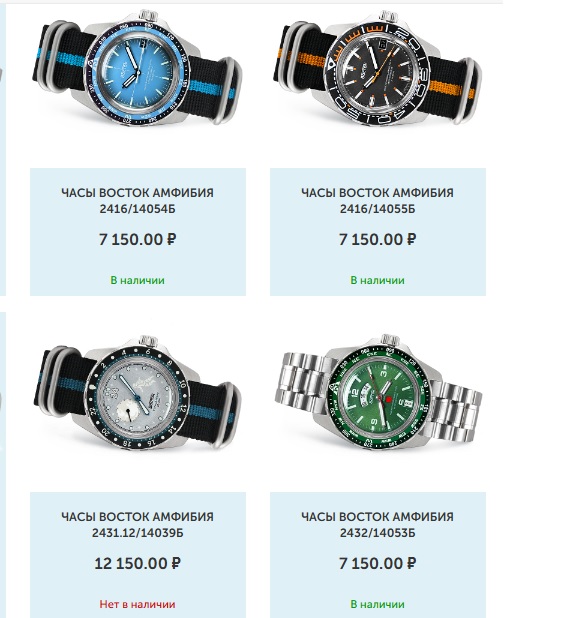
Task: Select the 7 150.00 ₽ price of 2416/14054Б
Action: [x=137, y=239]
